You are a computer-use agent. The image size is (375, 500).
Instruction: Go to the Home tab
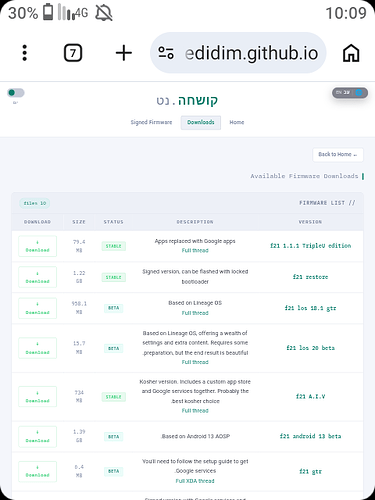(237, 122)
